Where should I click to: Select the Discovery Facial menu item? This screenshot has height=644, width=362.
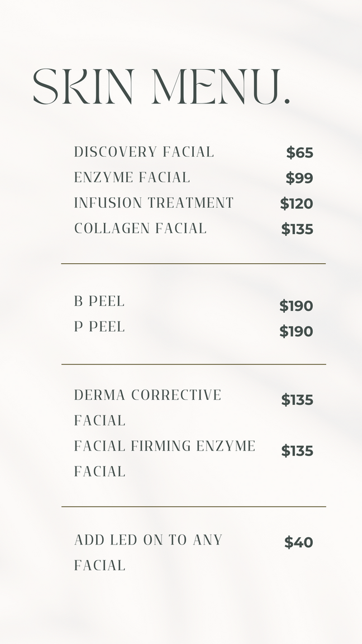144,152
